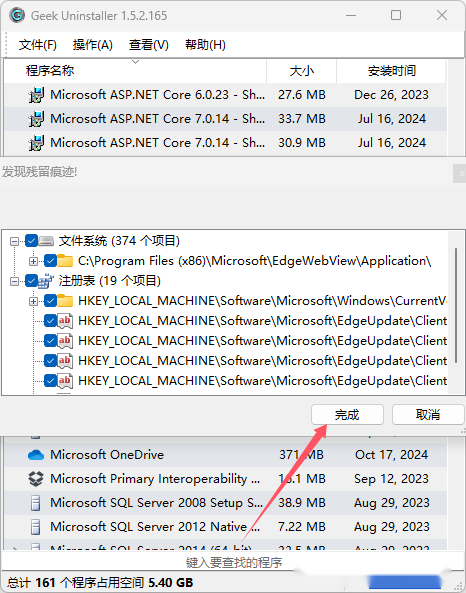
Task: Click the 键入要查找的程序 search field
Action: 233,562
